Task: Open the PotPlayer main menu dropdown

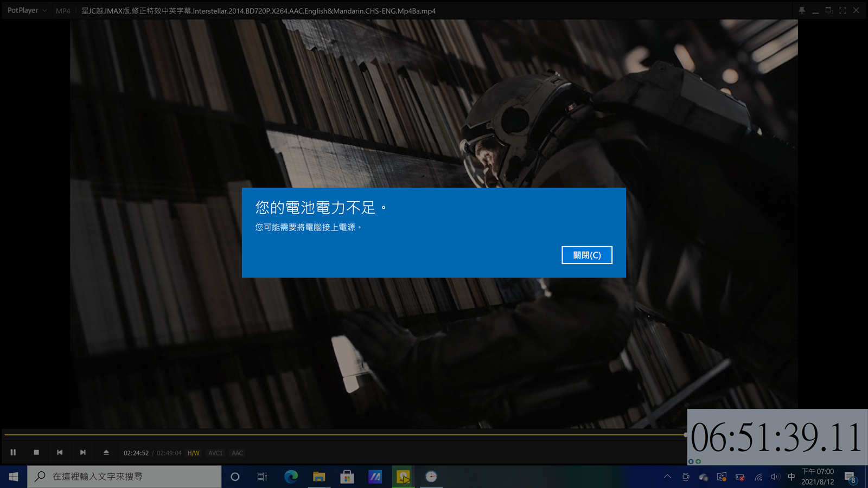Action: pos(27,10)
